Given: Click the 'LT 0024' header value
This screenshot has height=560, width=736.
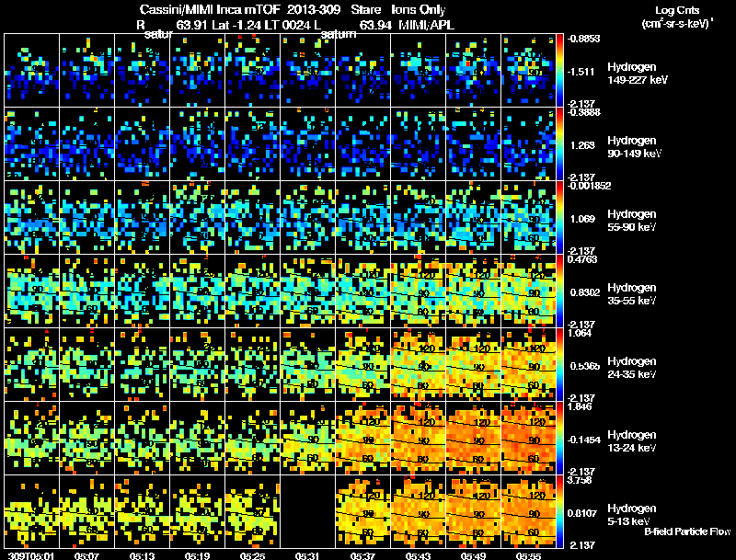Looking at the screenshot, I should click(x=286, y=25).
